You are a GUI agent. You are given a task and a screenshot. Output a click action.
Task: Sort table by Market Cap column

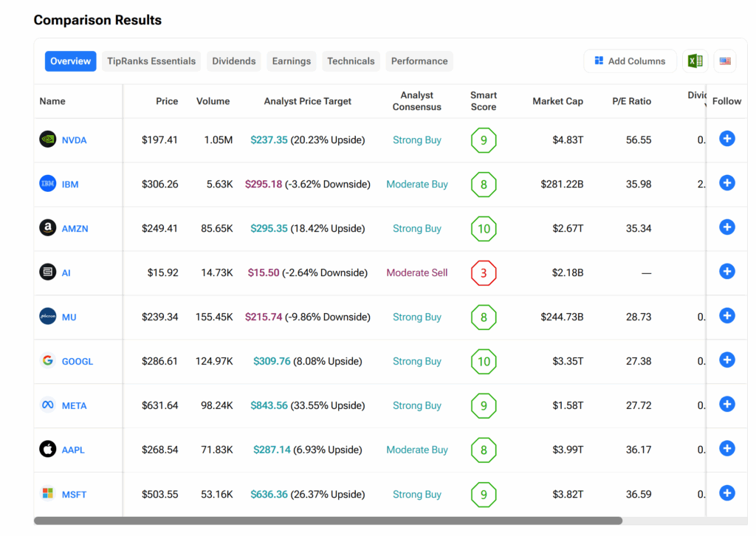coord(557,101)
